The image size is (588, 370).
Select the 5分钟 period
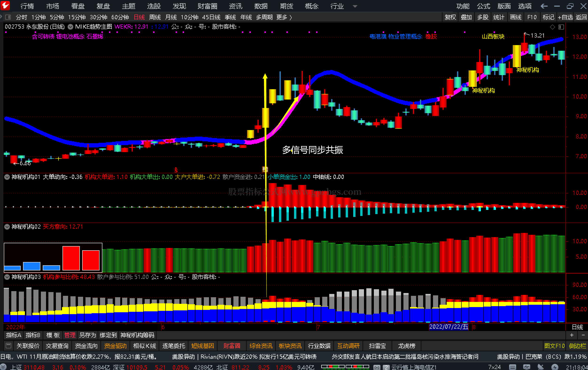pos(57,17)
